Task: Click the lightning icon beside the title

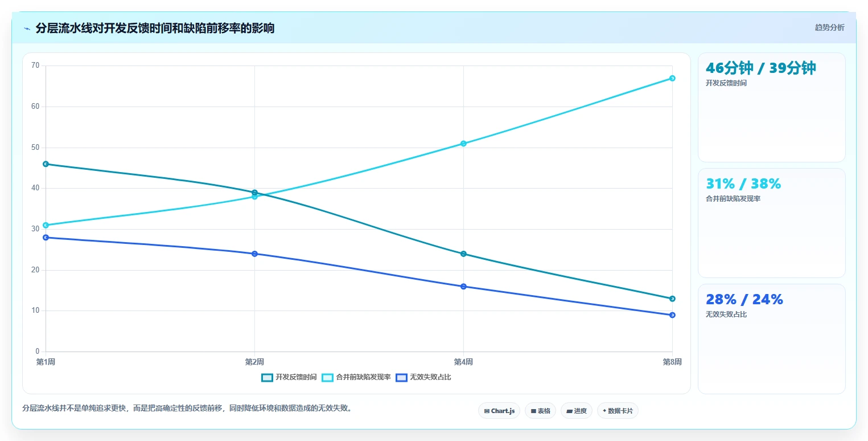Action: pyautogui.click(x=27, y=28)
